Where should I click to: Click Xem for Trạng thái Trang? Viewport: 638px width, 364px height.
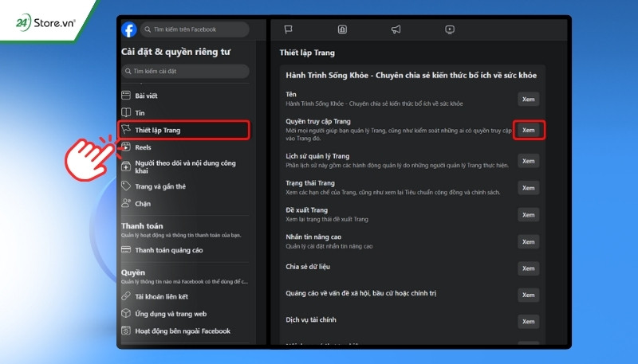click(x=528, y=188)
